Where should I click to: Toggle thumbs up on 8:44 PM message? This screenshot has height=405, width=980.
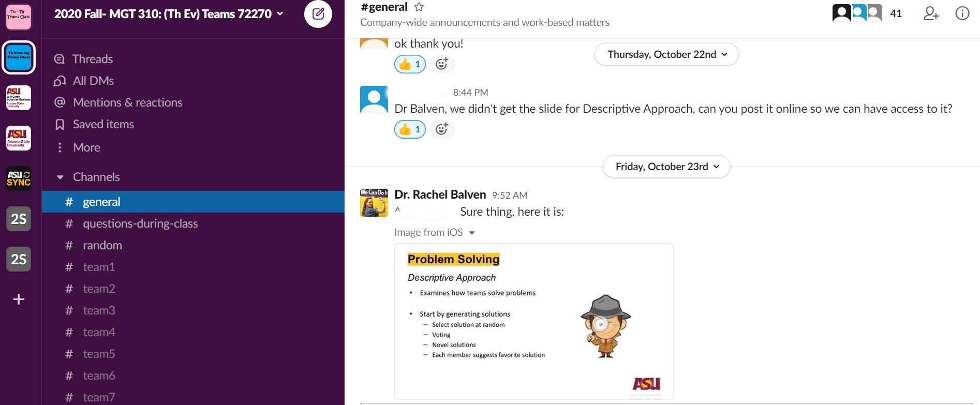tap(410, 129)
